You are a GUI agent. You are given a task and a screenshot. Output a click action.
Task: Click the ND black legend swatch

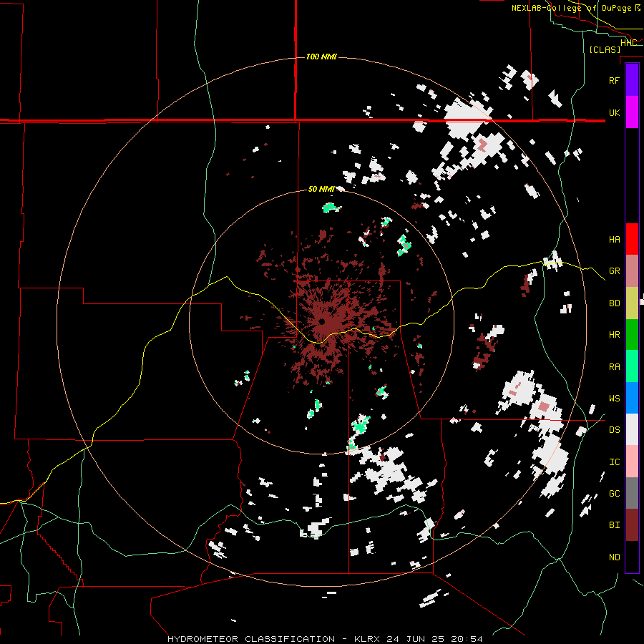pos(632,557)
